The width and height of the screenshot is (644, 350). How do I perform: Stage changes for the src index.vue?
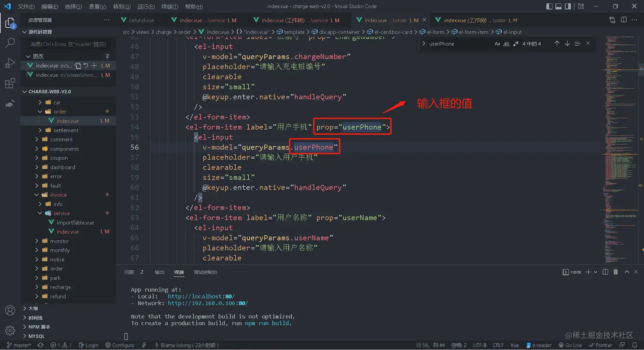[x=94, y=66]
